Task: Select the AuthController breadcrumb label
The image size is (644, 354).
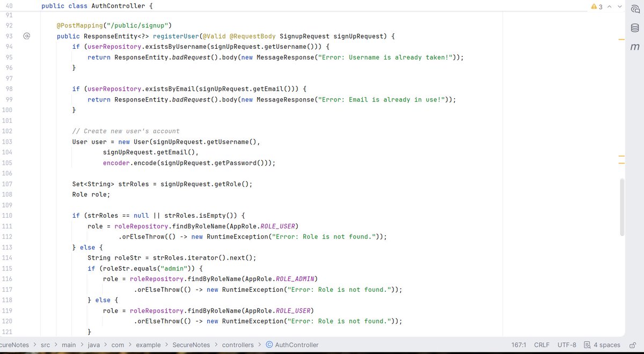Action: [x=297, y=345]
